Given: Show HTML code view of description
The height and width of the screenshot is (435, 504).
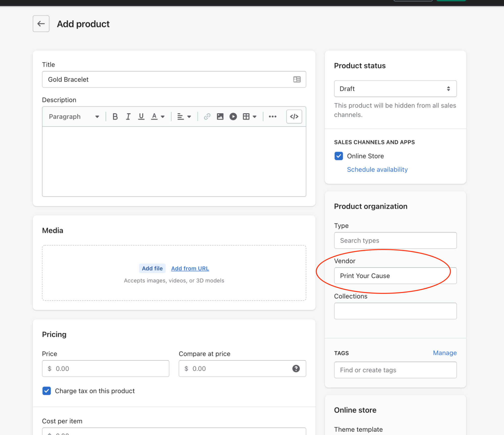Looking at the screenshot, I should [294, 117].
